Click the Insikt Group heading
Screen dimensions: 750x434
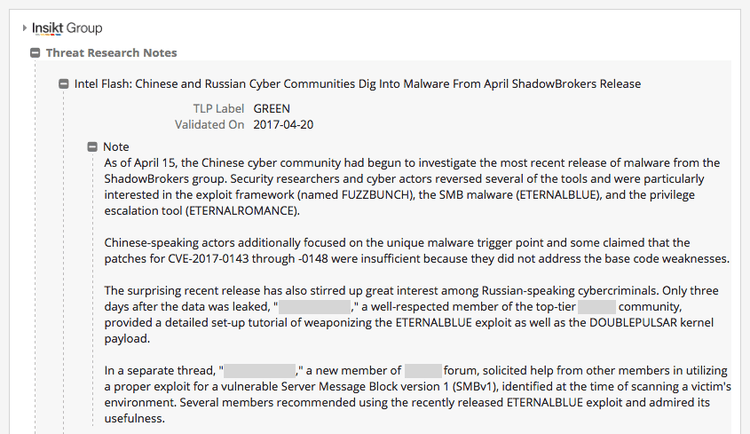click(x=67, y=28)
